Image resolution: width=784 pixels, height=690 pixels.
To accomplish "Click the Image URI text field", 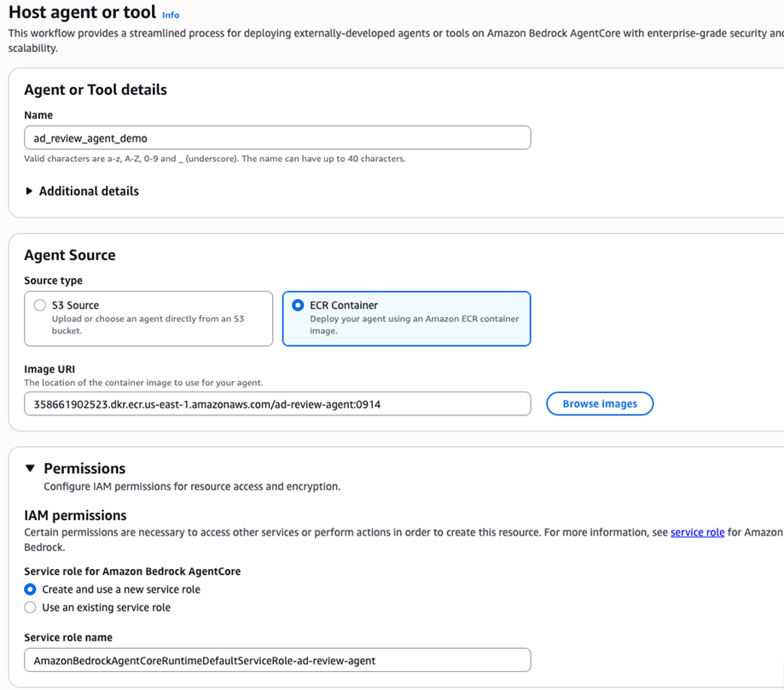I will click(x=277, y=403).
